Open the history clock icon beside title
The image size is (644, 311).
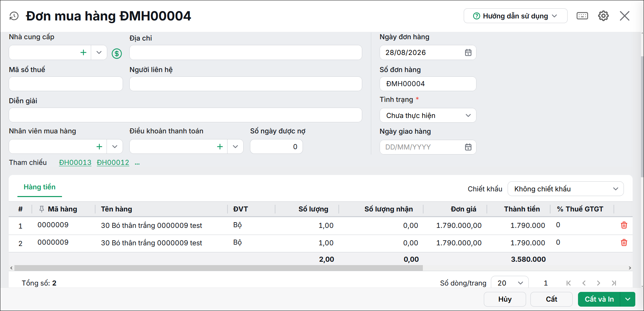point(14,16)
